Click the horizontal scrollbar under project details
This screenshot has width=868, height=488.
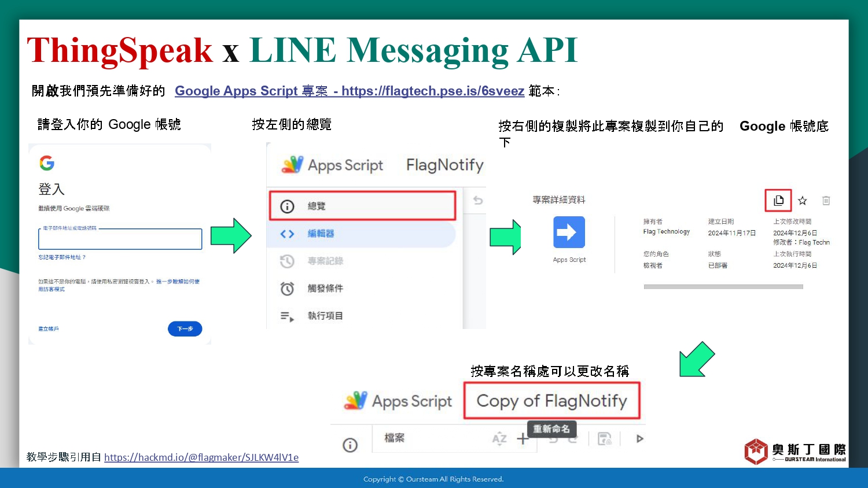[723, 286]
